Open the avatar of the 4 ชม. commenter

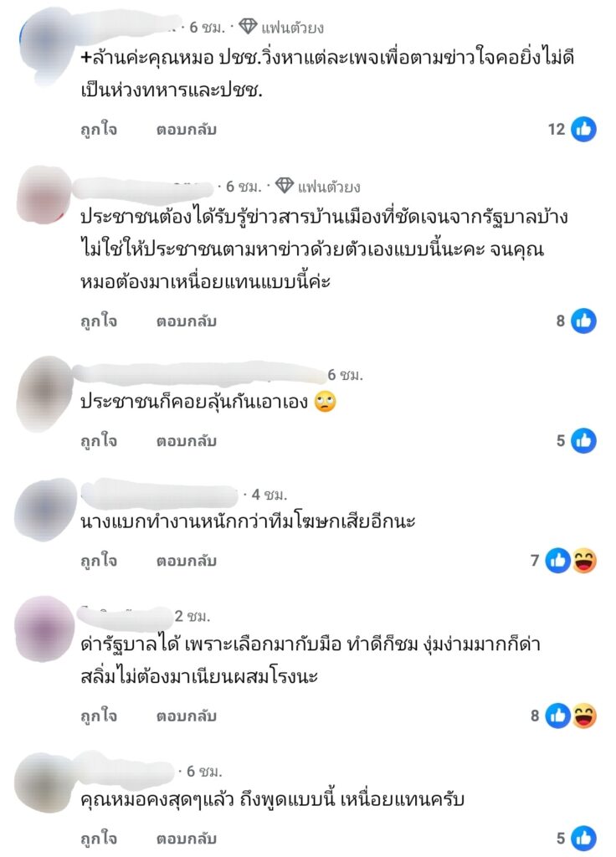[46, 510]
